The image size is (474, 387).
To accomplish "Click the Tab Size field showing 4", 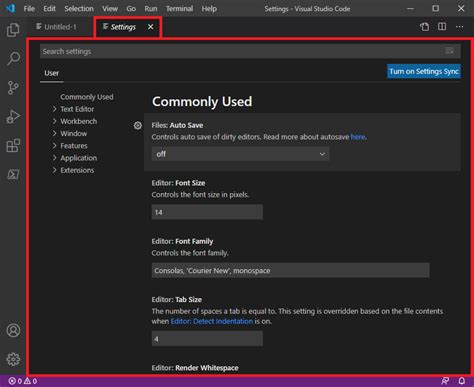I will [207, 339].
